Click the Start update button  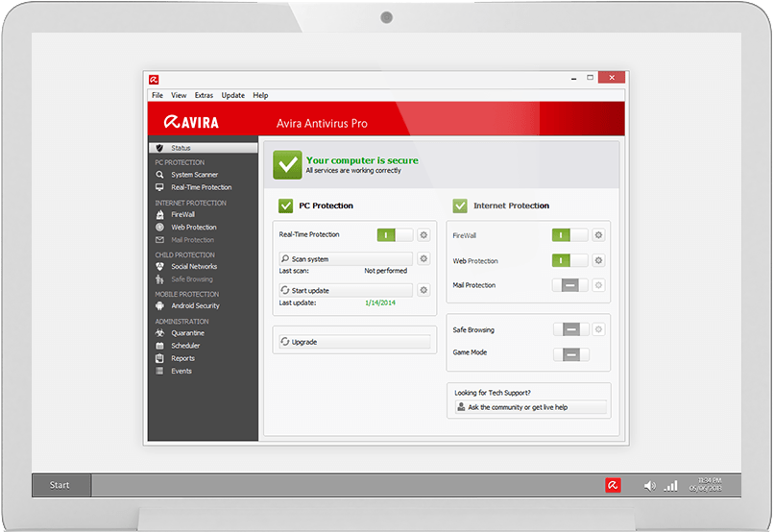click(x=346, y=290)
